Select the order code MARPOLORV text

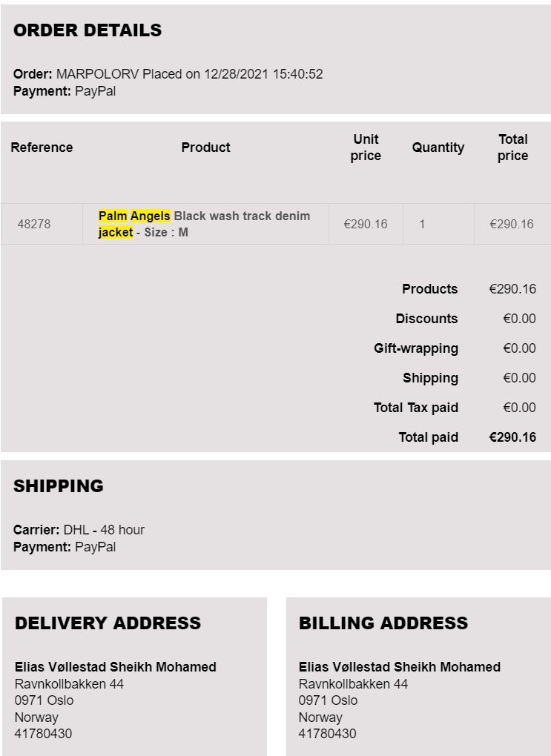coord(97,74)
